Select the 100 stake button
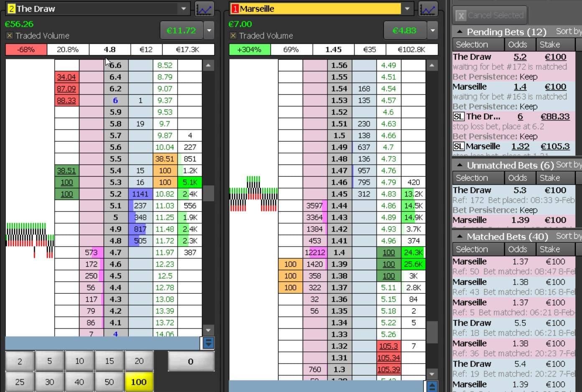Viewport: 582px width, 392px height. tap(139, 382)
